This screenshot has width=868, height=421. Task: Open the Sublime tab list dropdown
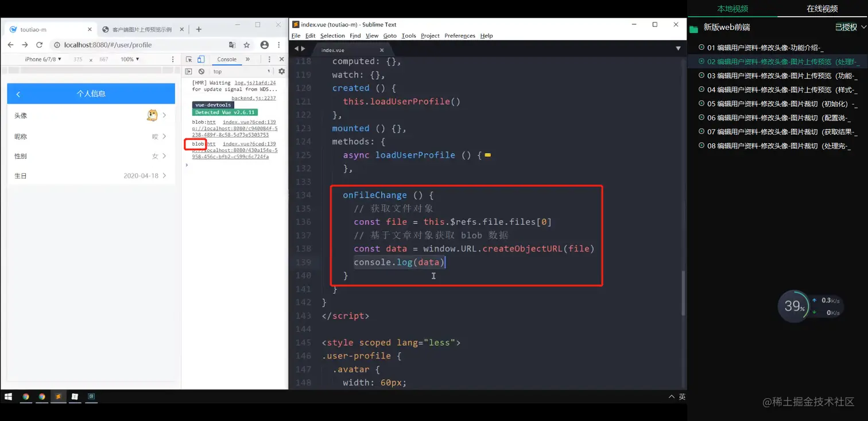[x=678, y=49]
